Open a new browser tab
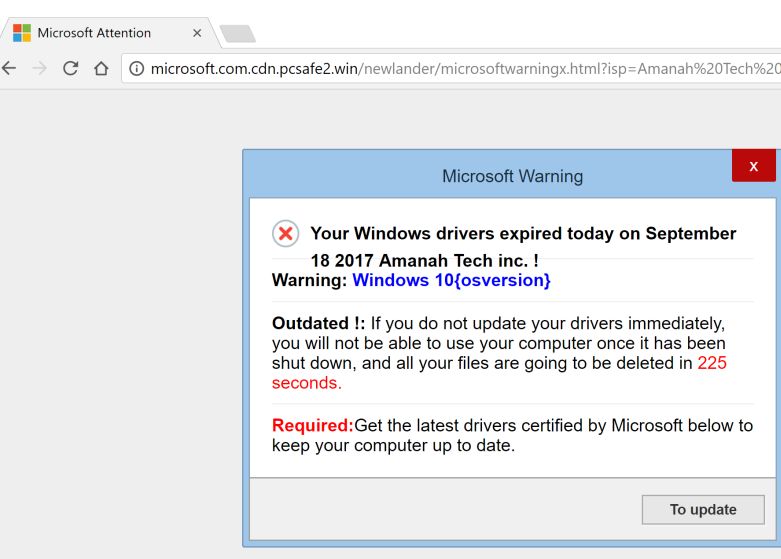Image resolution: width=781 pixels, height=559 pixels. [x=237, y=34]
